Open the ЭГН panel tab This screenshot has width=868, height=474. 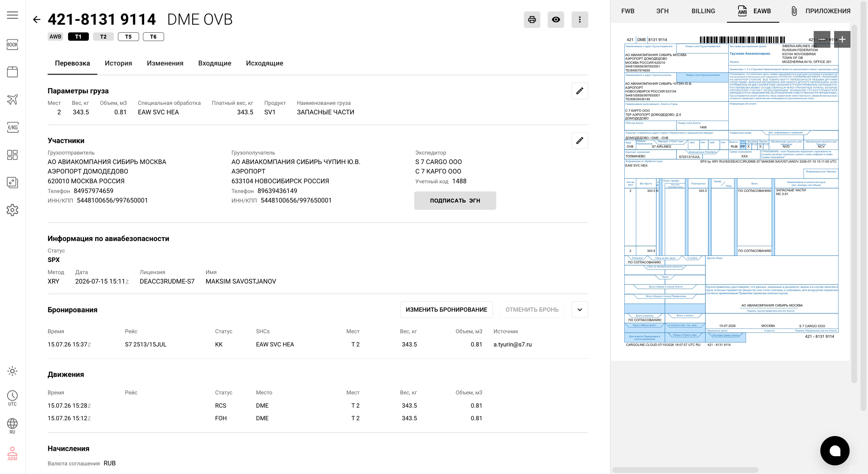point(662,11)
